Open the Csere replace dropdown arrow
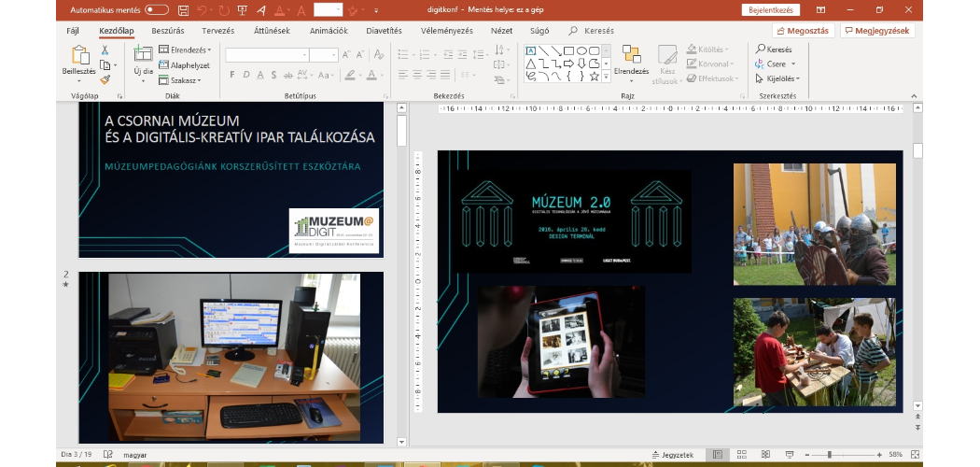Screen dimensions: 980x467 click(793, 64)
